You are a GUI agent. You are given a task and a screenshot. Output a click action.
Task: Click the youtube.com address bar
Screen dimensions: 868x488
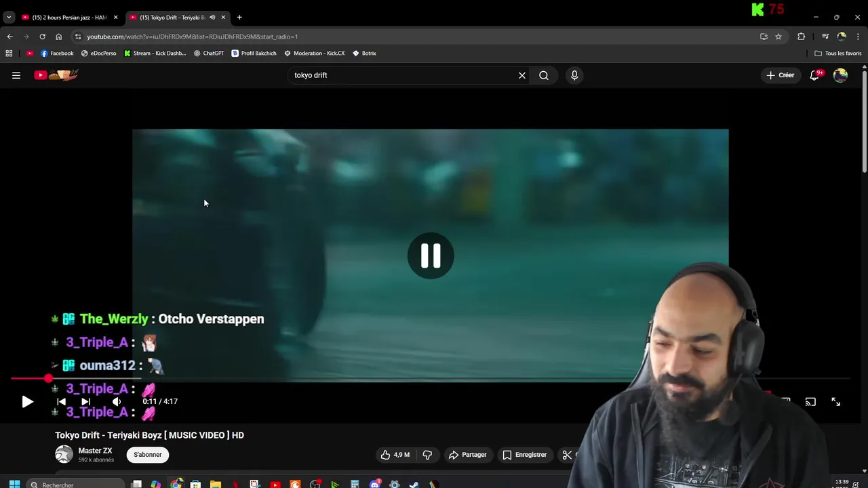[x=420, y=37]
